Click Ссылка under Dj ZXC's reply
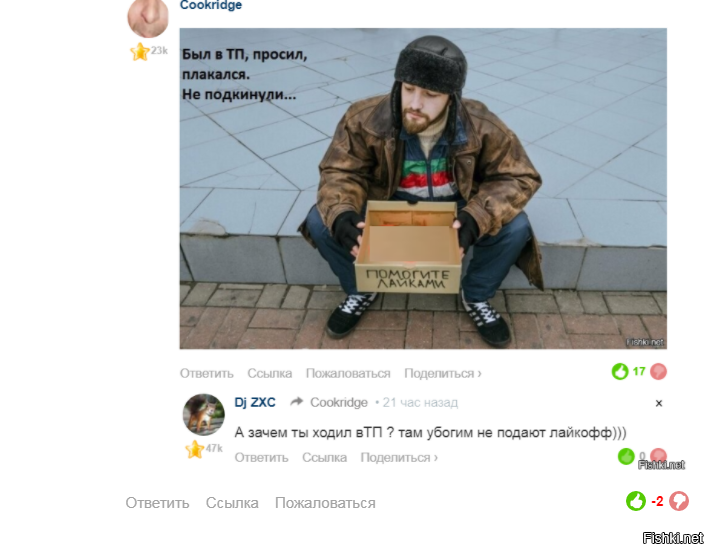 [x=325, y=457]
